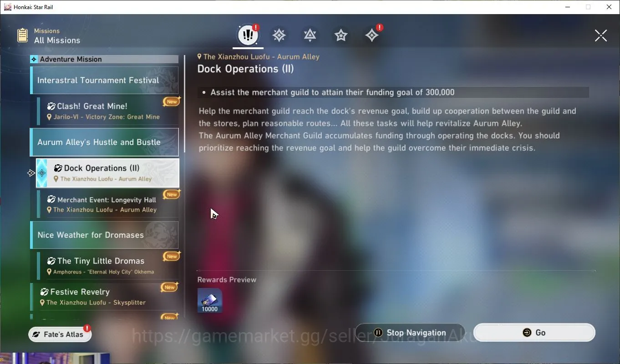Click the New badge on The Tiny Little Dromas

(x=172, y=256)
